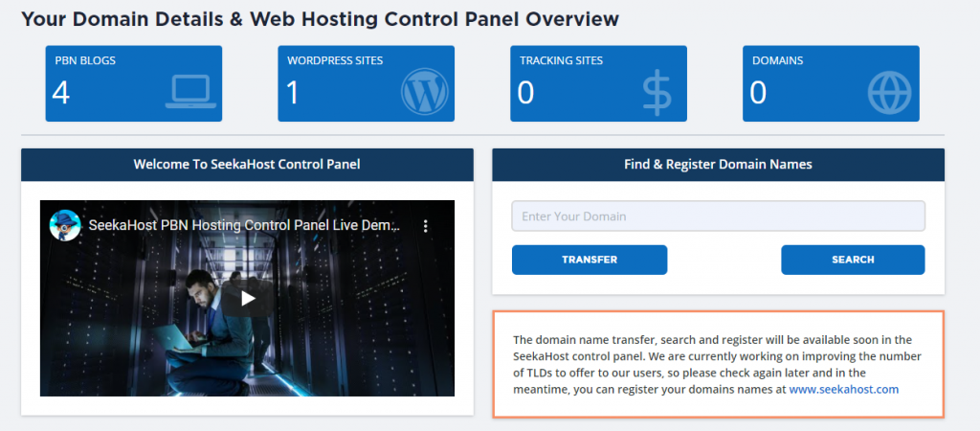Viewport: 980px width, 431px height.
Task: Click the SeekaHost channel avatar on video
Action: (65, 225)
